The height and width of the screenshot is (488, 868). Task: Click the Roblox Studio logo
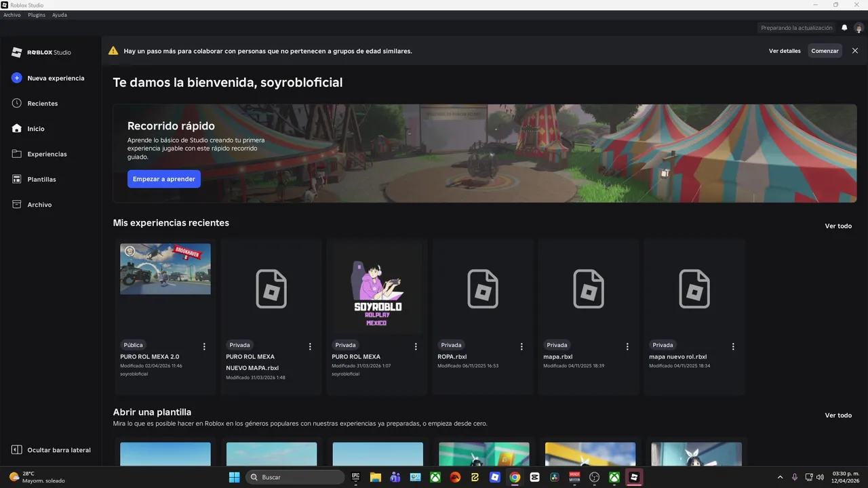(x=41, y=52)
